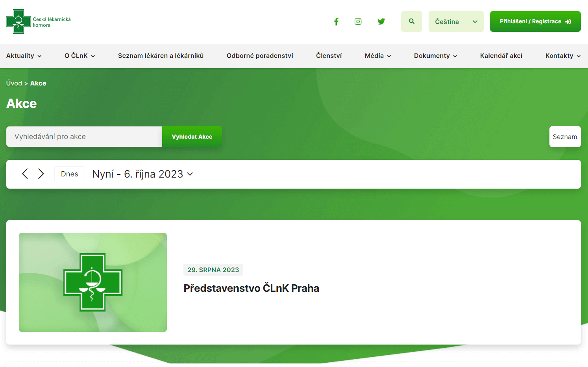The height and width of the screenshot is (367, 588).
Task: Follow the Úvod breadcrumb link
Action: coord(14,83)
